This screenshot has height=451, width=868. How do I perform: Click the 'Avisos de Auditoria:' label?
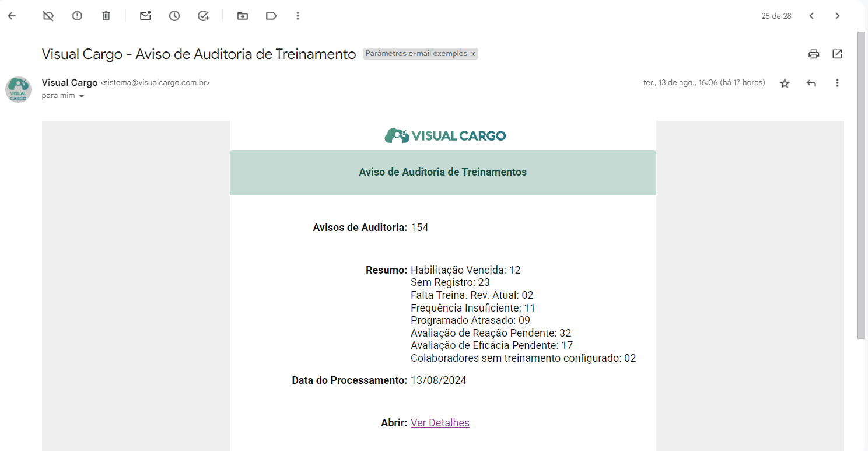[360, 228]
